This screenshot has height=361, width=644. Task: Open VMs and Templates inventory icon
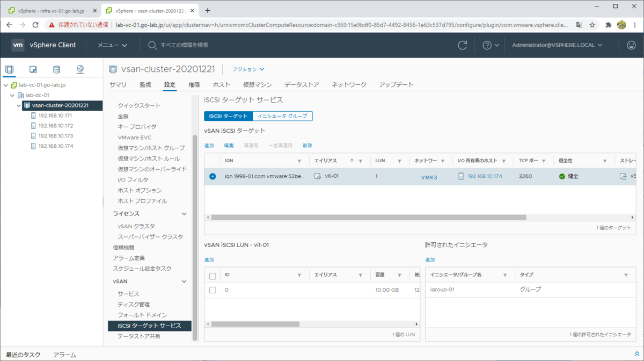(33, 69)
